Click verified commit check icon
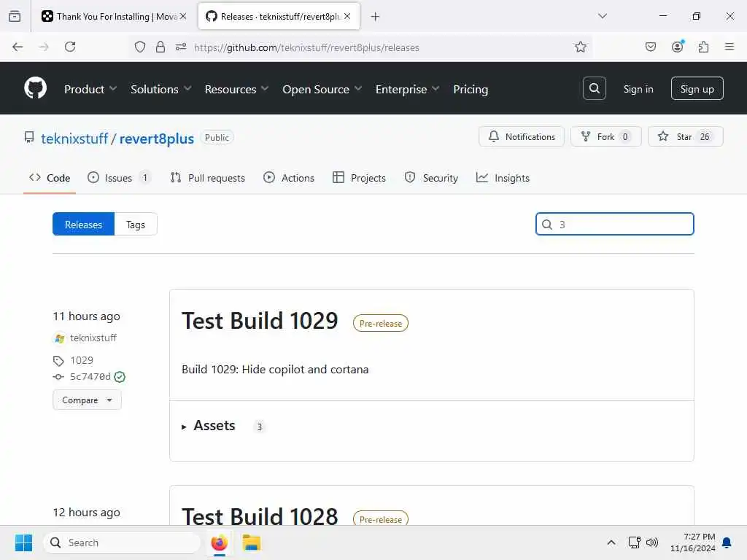 click(x=120, y=377)
